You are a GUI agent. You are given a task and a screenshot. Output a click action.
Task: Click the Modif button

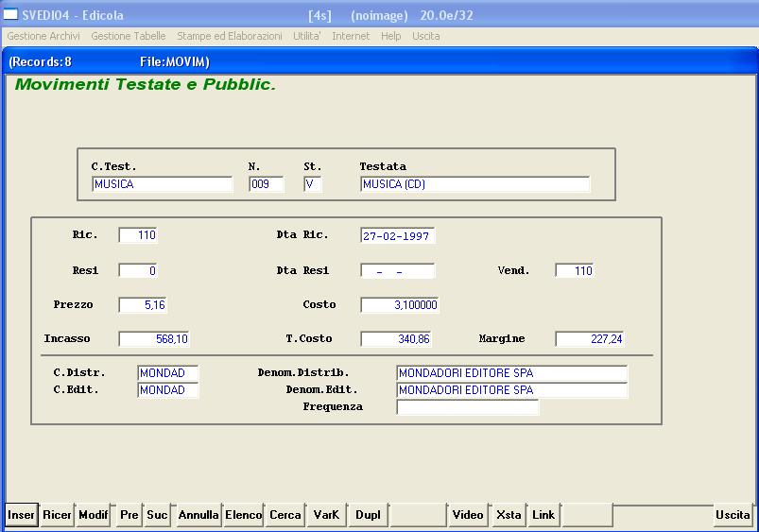coord(93,515)
